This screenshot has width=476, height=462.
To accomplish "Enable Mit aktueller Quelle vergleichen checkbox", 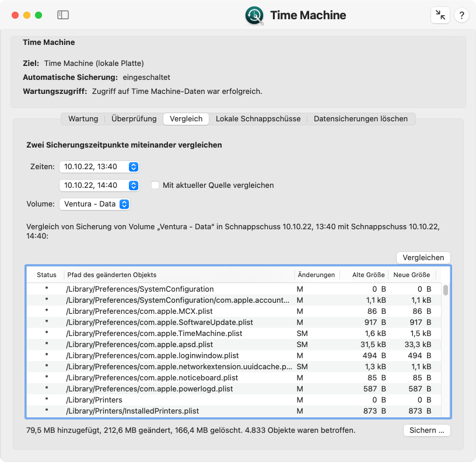I will tap(155, 185).
